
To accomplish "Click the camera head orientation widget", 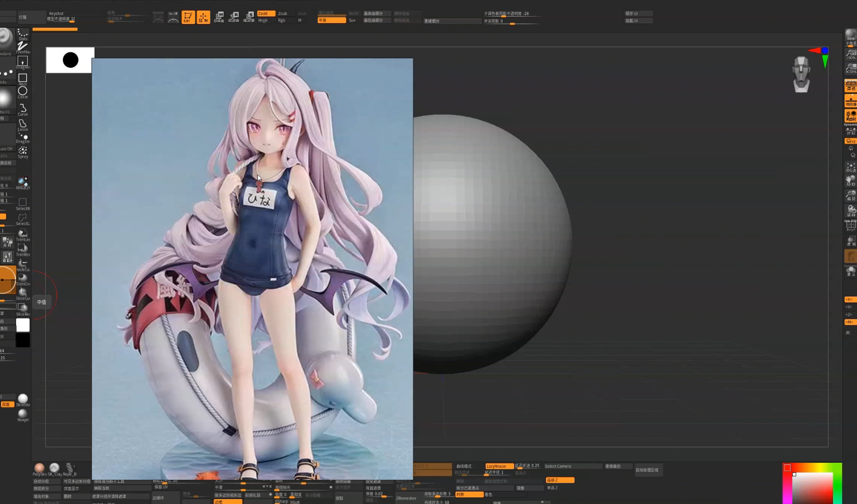I will 801,74.
